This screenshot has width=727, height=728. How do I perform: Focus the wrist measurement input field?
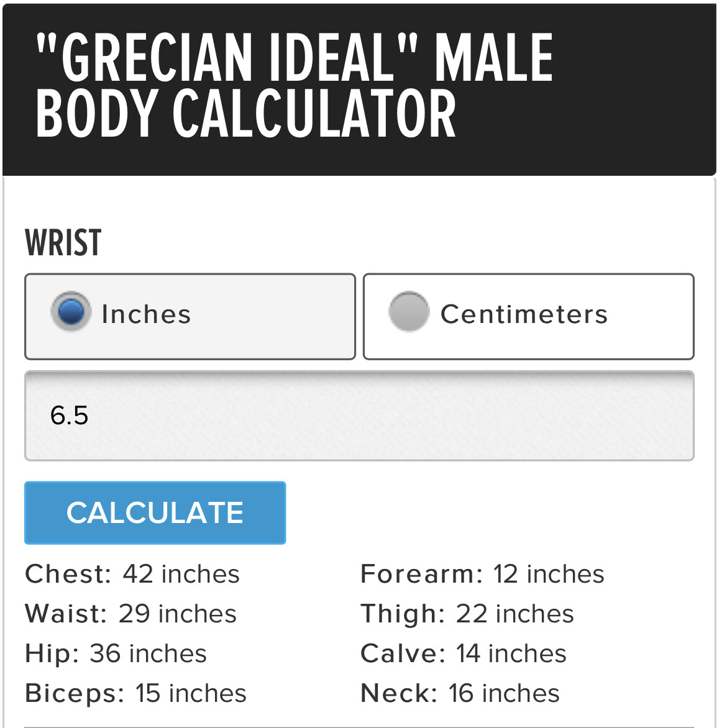tap(359, 416)
